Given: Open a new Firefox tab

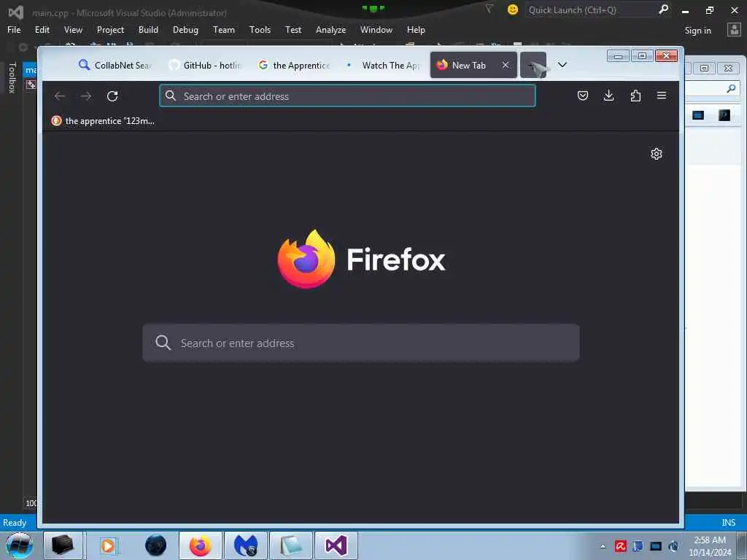Looking at the screenshot, I should coord(533,65).
